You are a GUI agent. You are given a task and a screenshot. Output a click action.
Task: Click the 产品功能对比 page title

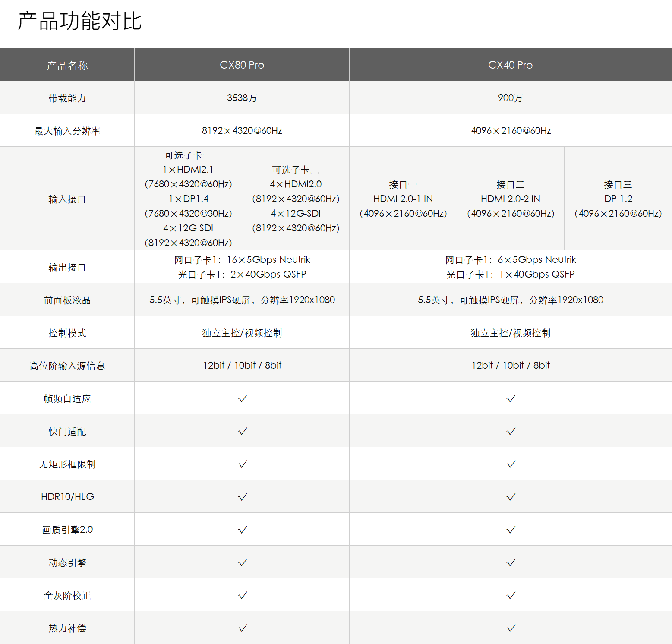tap(80, 21)
